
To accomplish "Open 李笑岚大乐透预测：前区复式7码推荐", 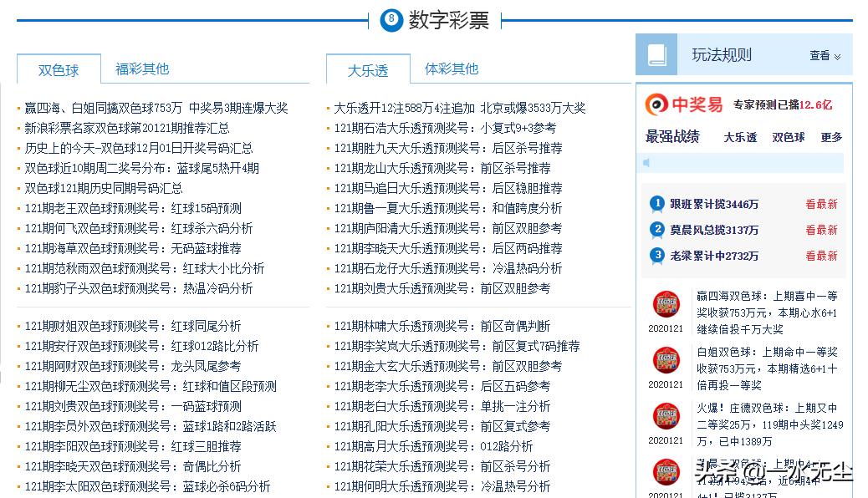I will 457,347.
